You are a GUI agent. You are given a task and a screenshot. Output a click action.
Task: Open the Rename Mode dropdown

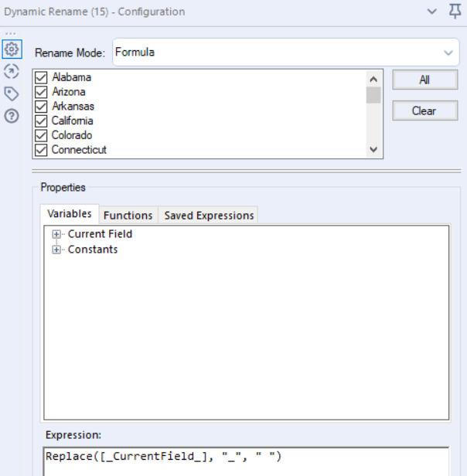pos(447,53)
